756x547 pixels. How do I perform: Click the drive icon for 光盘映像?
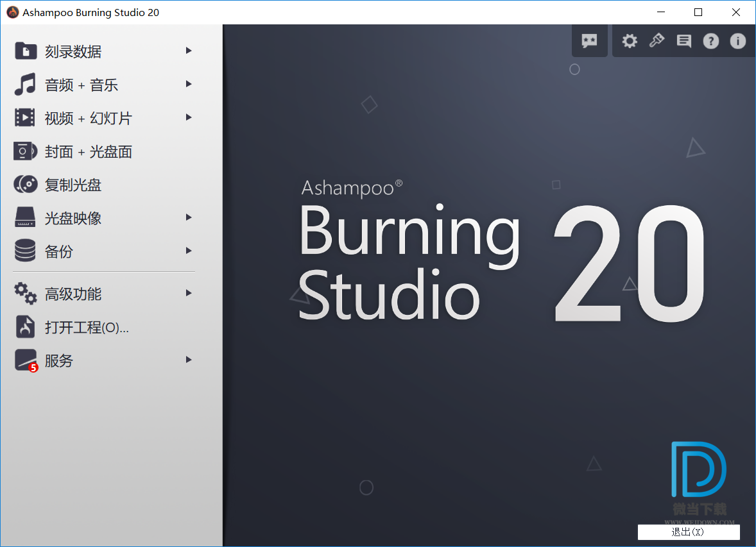pos(25,217)
